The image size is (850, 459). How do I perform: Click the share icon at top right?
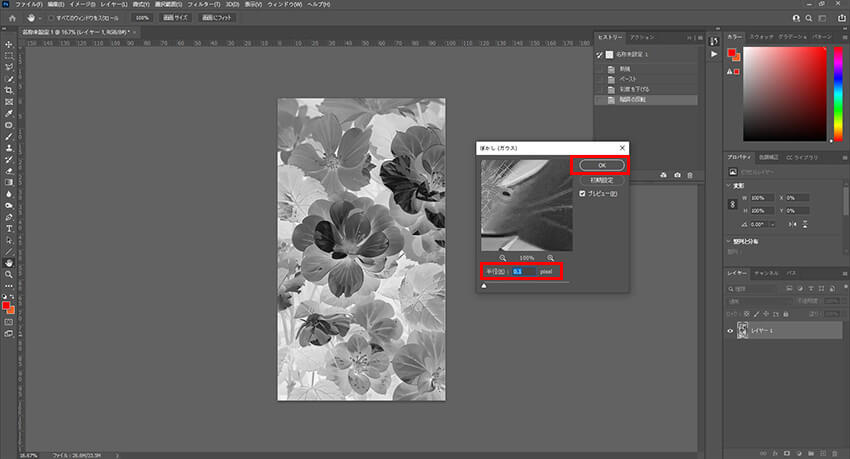tap(842, 18)
